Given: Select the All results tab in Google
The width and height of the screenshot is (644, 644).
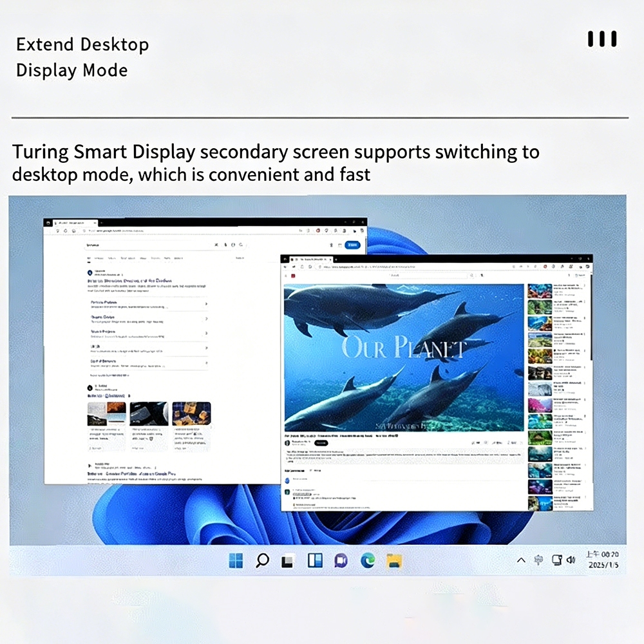Looking at the screenshot, I should pos(89,259).
